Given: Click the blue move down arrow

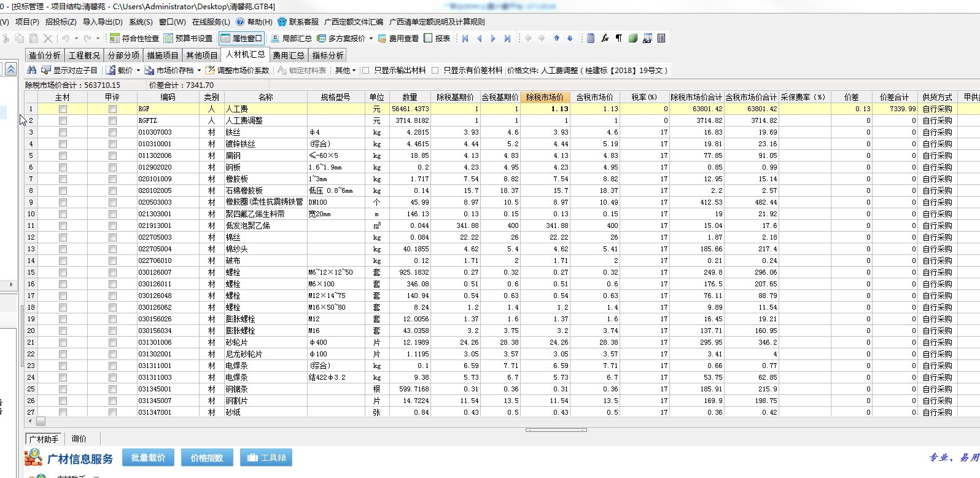Looking at the screenshot, I should [x=570, y=38].
